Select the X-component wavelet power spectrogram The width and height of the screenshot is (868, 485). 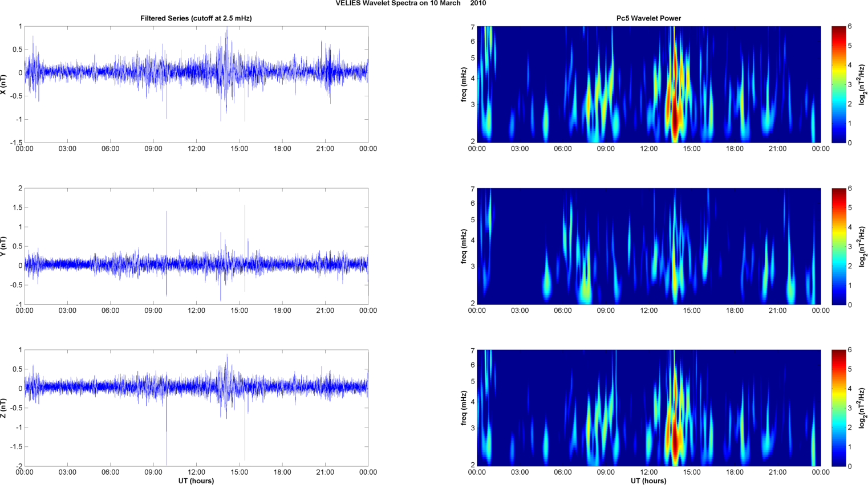648,84
